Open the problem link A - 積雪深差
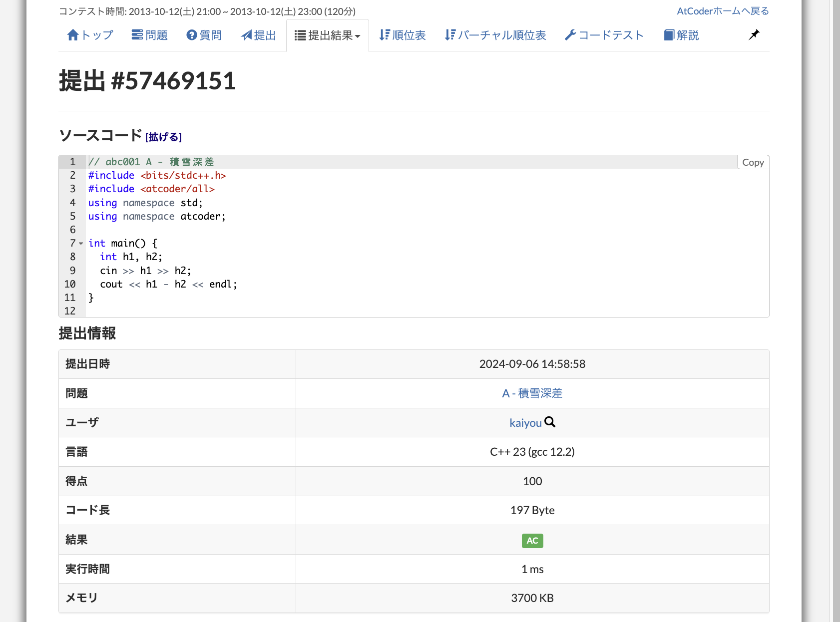This screenshot has width=840, height=622. click(532, 393)
